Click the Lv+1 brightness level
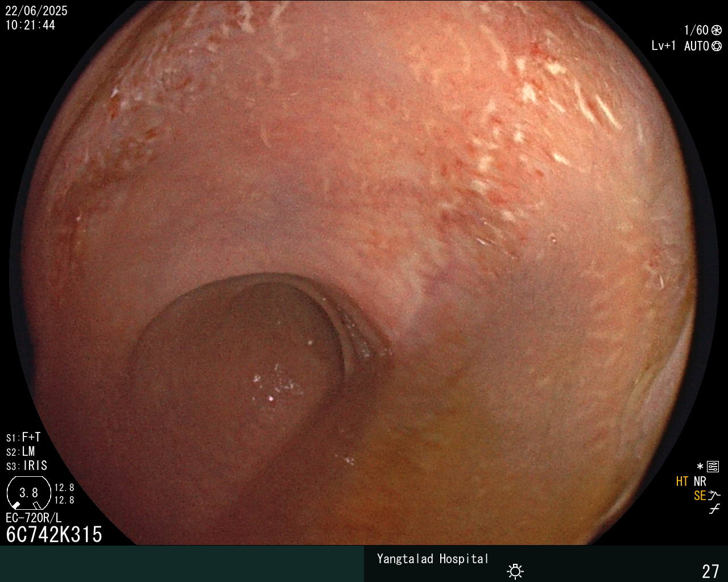Screen dimensions: 728x582 tap(664, 46)
